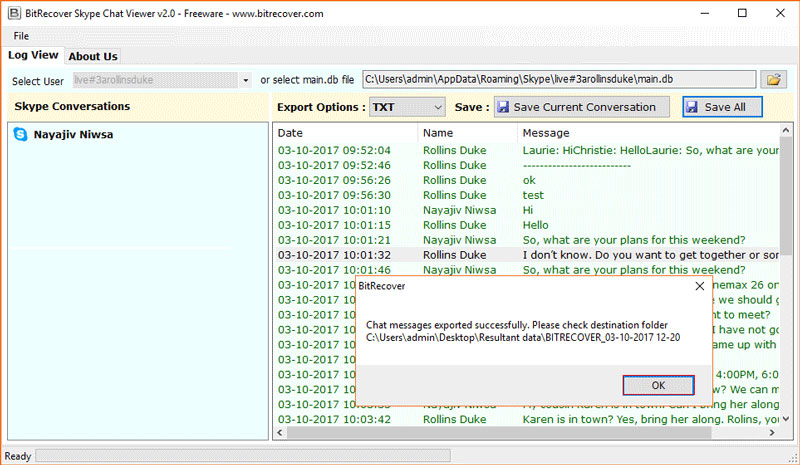Image resolution: width=800 pixels, height=465 pixels.
Task: Select the 'ok' message at 09:56:26
Action: click(x=528, y=180)
